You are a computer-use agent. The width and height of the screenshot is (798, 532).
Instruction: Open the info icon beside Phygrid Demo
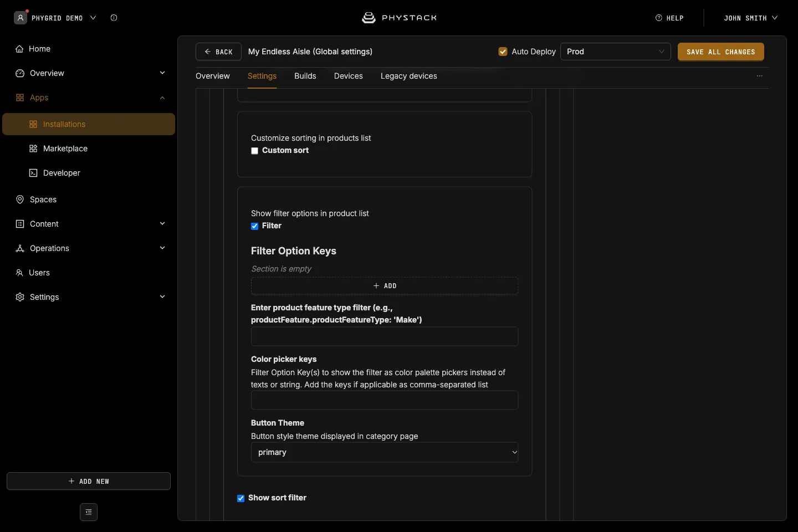(114, 18)
